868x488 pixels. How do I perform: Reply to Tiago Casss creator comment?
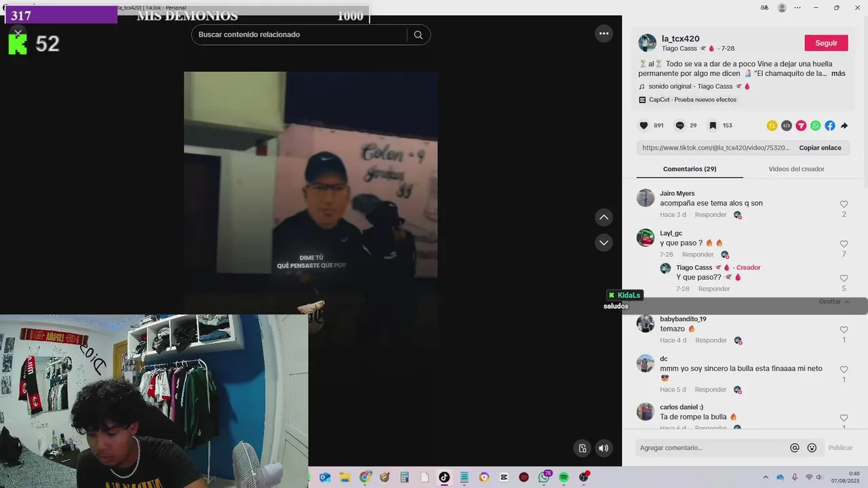pos(714,289)
